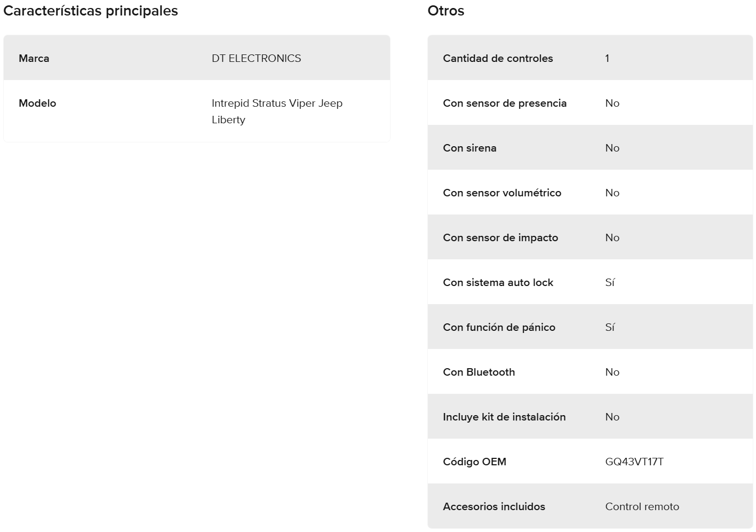Click the "Con Bluetooth" row label

point(479,372)
